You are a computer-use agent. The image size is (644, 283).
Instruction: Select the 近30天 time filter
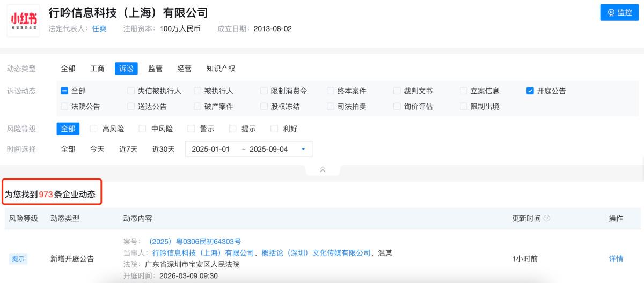[164, 149]
